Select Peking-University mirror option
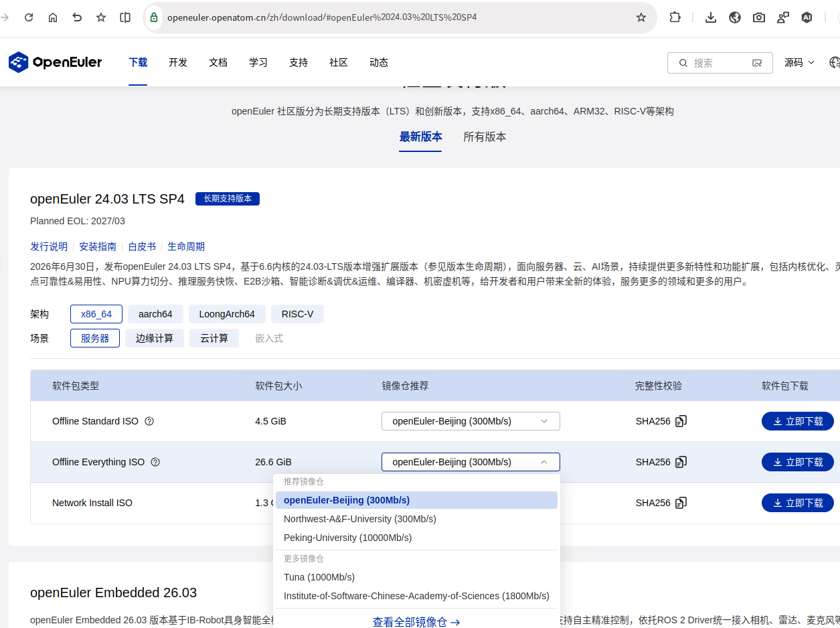This screenshot has height=628, width=840. (x=416, y=538)
